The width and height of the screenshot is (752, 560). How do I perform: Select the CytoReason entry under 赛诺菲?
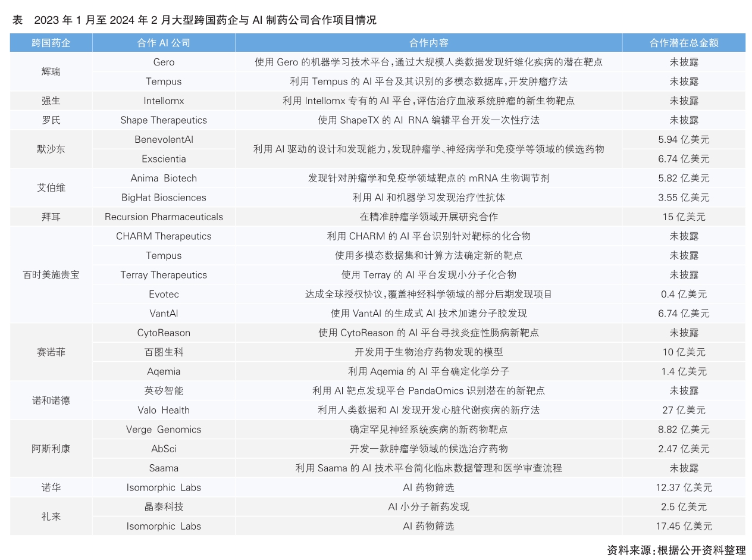point(163,333)
